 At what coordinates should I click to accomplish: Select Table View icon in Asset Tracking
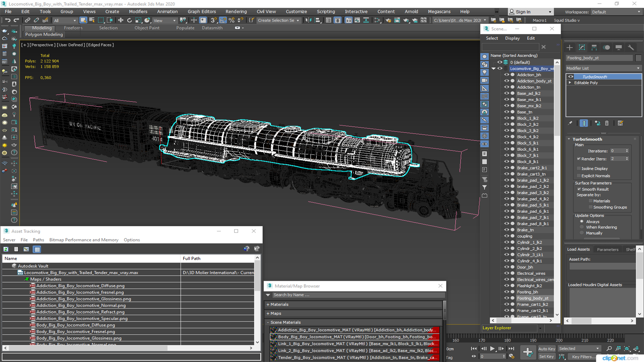pyautogui.click(x=37, y=249)
